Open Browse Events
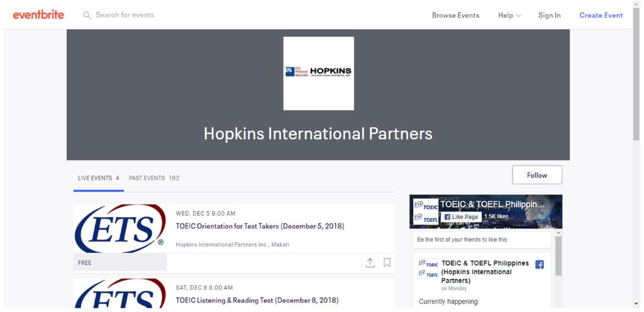Image resolution: width=644 pixels, height=312 pixels. (455, 15)
